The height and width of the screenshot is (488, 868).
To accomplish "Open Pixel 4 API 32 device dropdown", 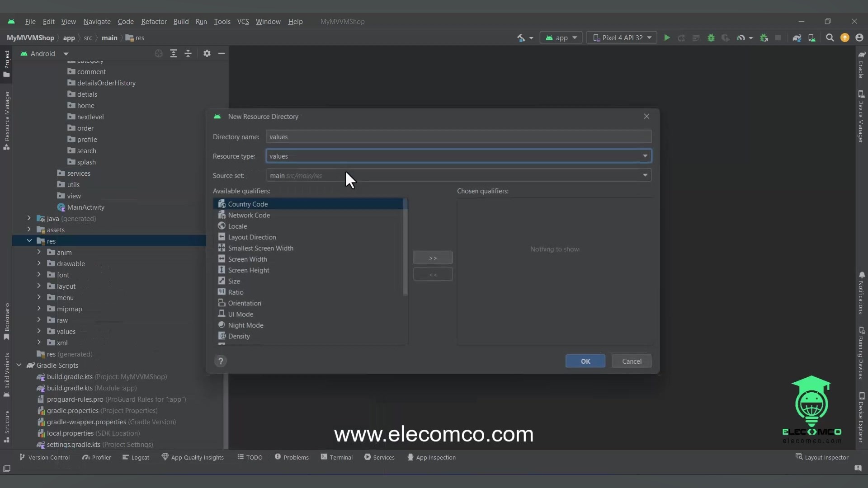I will (622, 38).
